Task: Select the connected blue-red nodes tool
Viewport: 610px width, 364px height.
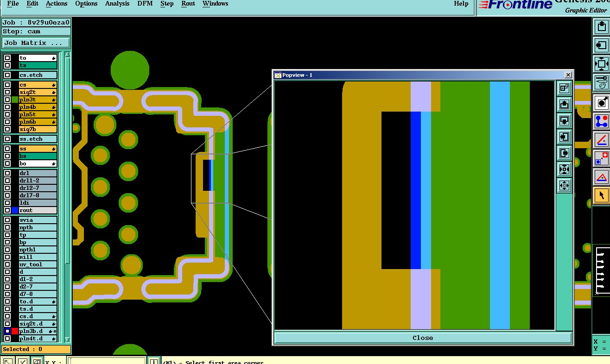Action: 601,121
